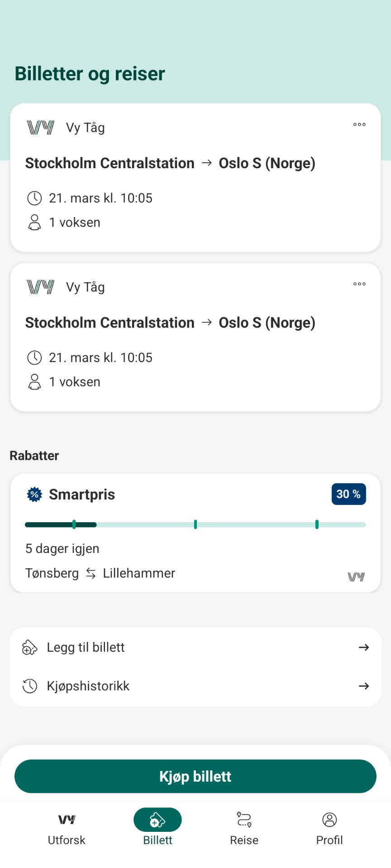Image resolution: width=391 pixels, height=868 pixels.
Task: Tap the Smartpris percent badge icon
Action: point(34,494)
